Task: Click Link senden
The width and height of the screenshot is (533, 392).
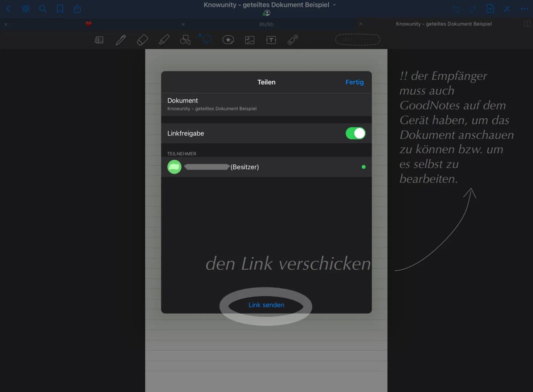Action: (x=266, y=305)
